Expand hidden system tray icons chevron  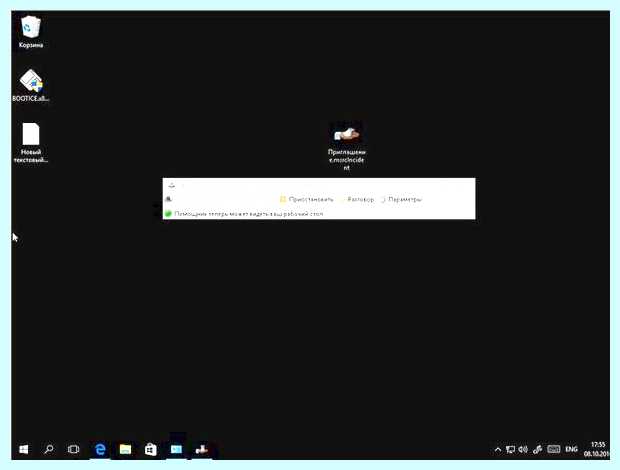(498, 449)
